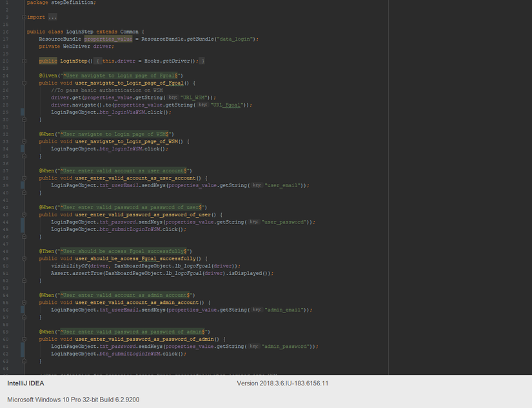Viewport: 532px width, 408px height.
Task: Click the "admin_email" string literal
Action: point(284,310)
